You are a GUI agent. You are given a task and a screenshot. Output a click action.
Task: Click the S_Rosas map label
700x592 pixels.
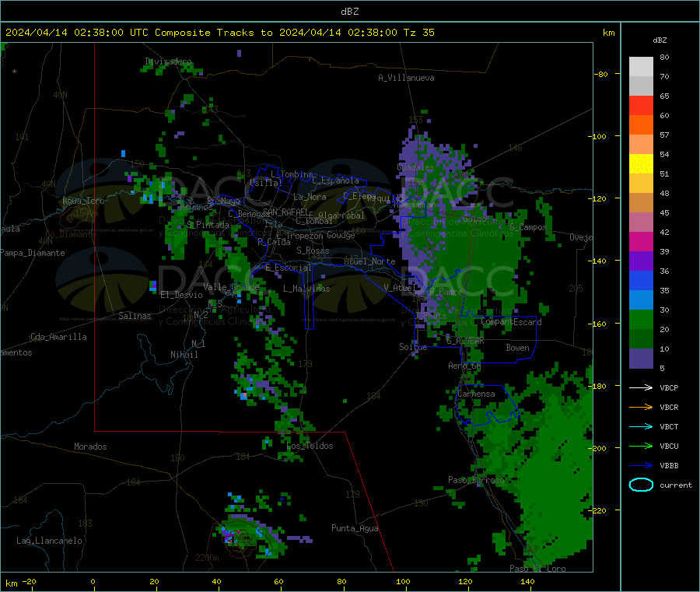point(313,250)
